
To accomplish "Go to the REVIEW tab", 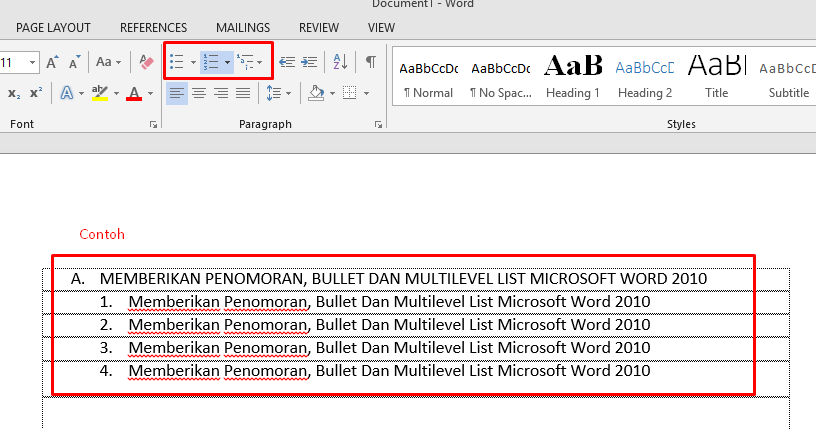I will (319, 28).
